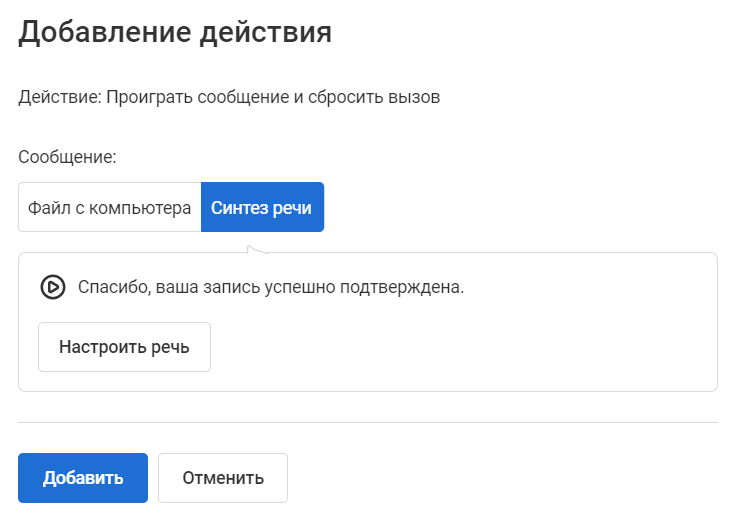Cancel using the Отменить button

(x=223, y=478)
